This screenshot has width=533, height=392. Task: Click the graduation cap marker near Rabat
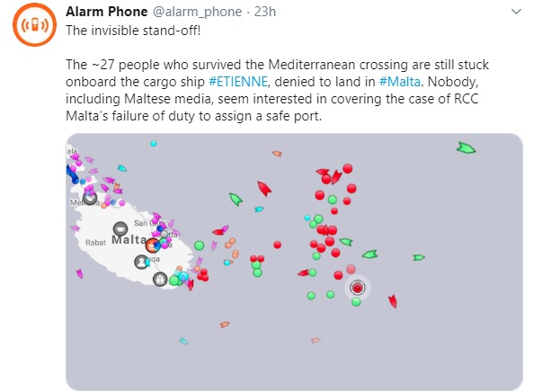point(120,228)
